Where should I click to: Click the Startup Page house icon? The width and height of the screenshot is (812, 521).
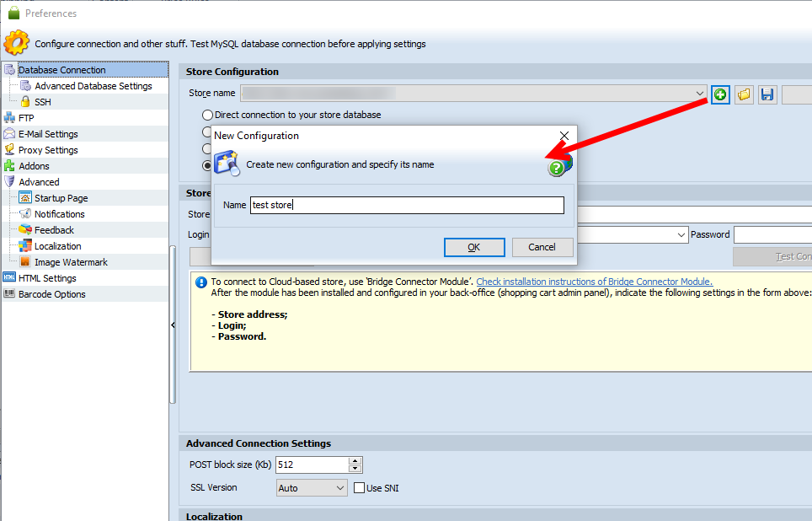click(x=25, y=197)
